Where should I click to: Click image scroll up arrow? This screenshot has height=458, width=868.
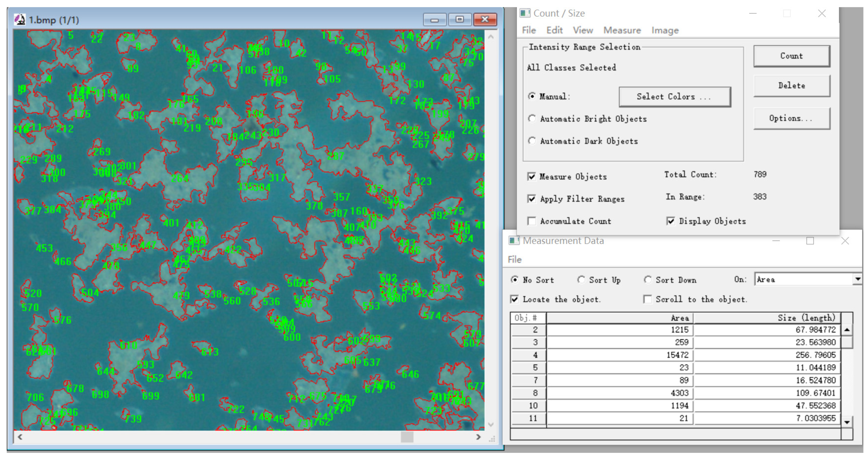[x=491, y=37]
